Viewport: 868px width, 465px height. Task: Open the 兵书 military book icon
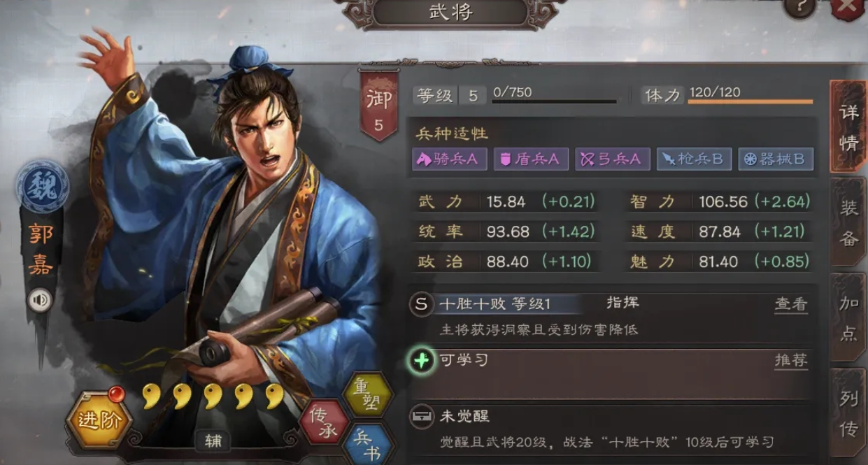click(367, 443)
